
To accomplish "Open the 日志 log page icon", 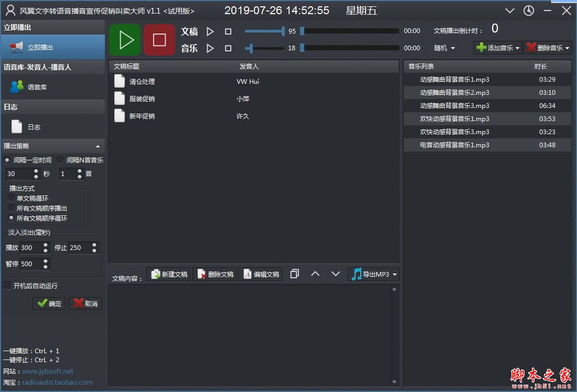I will (17, 126).
